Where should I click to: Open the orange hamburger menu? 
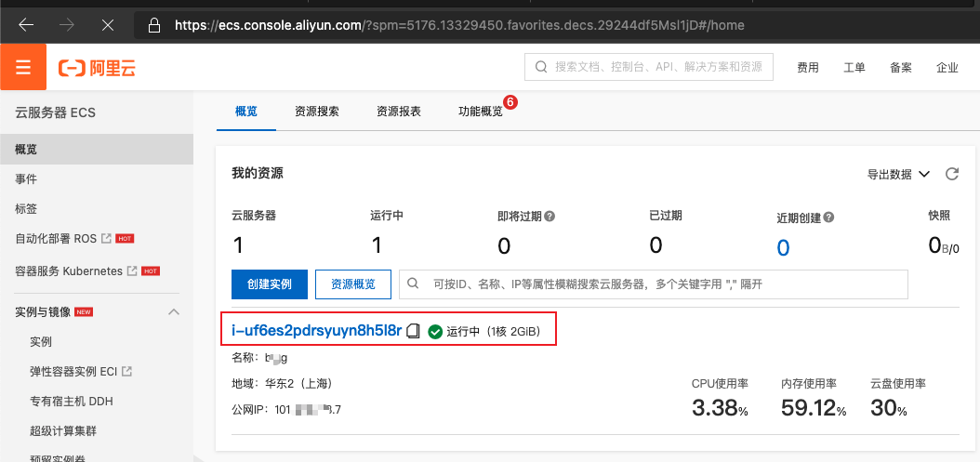23,67
